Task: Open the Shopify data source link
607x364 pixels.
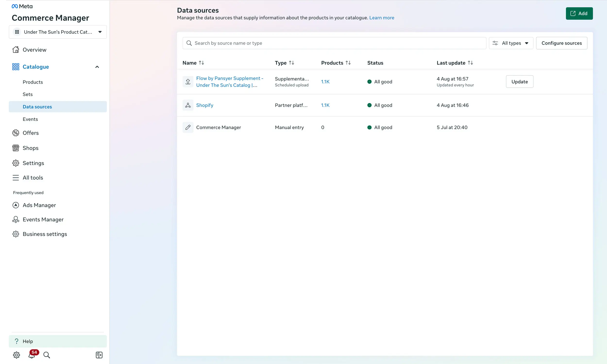Action: pyautogui.click(x=205, y=105)
